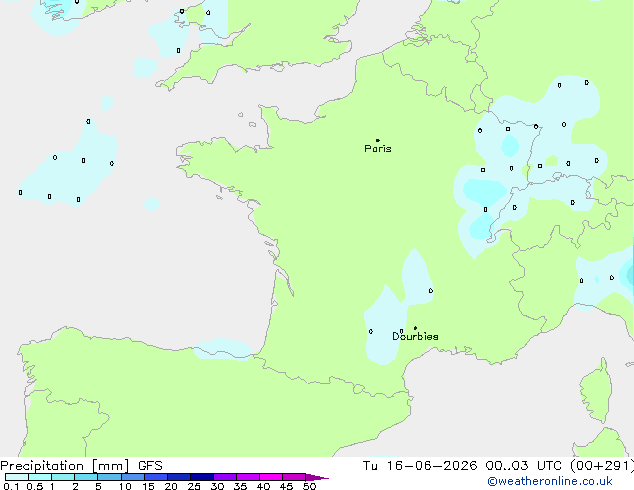Click the Paris city marker dot
Viewport: 634px width, 490px height.
point(378,140)
